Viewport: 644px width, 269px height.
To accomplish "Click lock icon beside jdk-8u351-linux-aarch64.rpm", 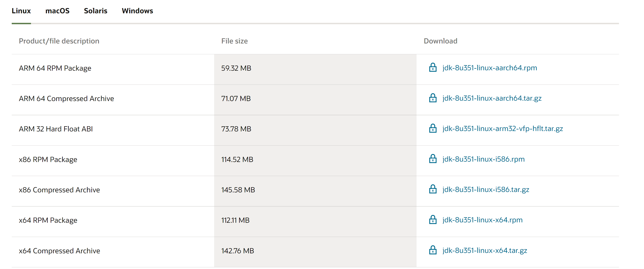I will pos(433,68).
